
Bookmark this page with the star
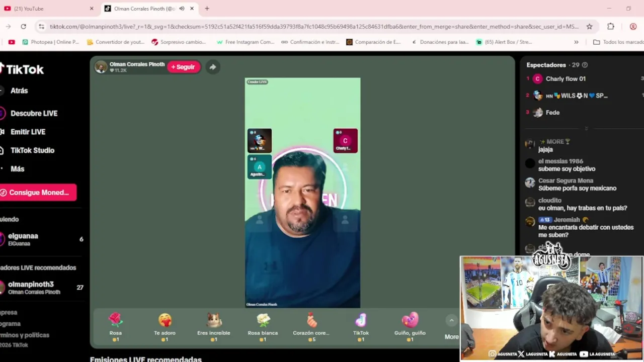pos(589,27)
